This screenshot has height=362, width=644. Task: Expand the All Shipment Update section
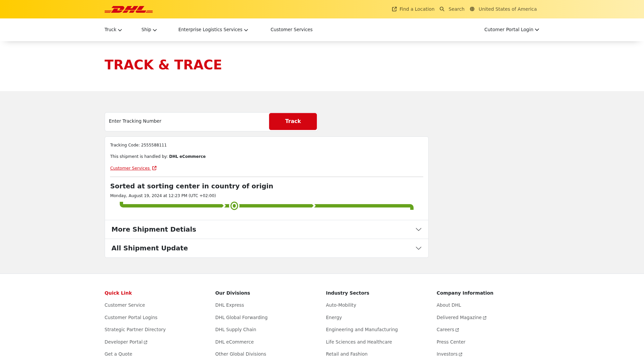[x=418, y=248]
